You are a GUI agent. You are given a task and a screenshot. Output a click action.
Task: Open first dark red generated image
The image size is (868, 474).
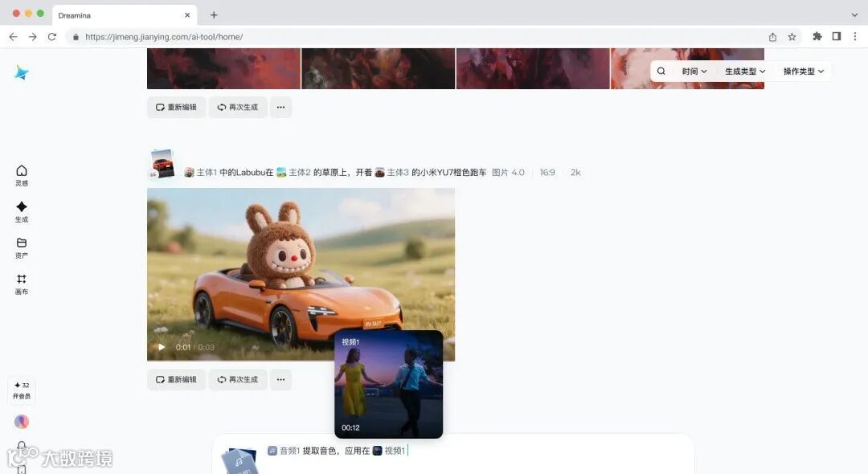223,68
